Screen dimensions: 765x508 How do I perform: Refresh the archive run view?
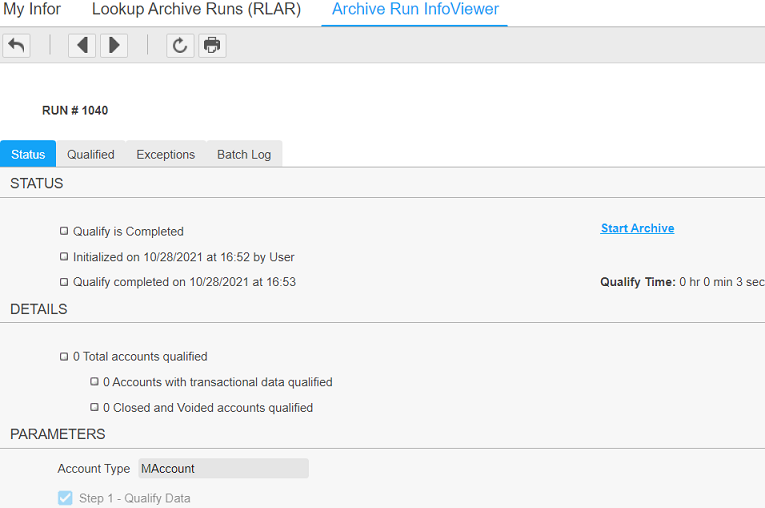(180, 45)
